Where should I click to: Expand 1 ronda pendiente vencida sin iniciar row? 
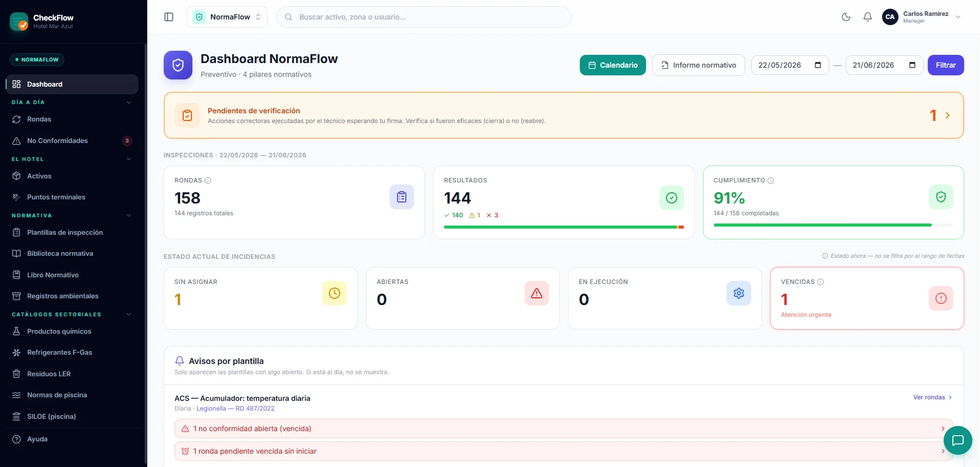[x=563, y=451]
